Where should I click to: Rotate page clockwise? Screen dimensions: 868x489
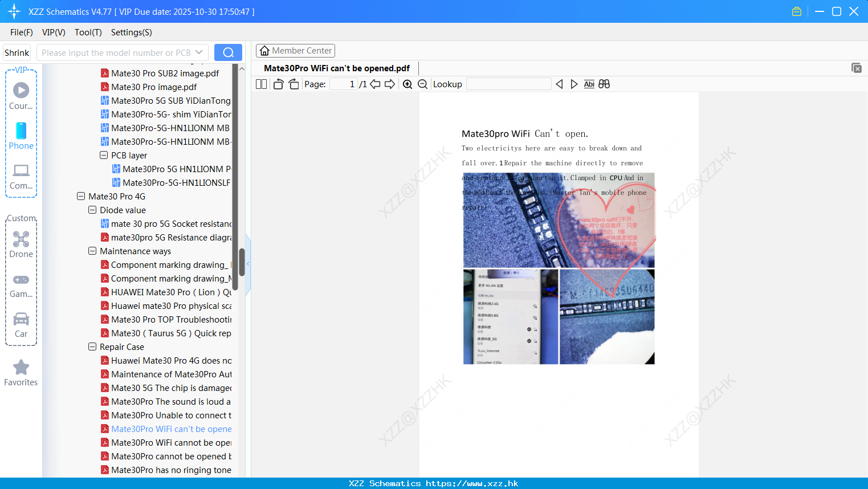click(x=294, y=84)
